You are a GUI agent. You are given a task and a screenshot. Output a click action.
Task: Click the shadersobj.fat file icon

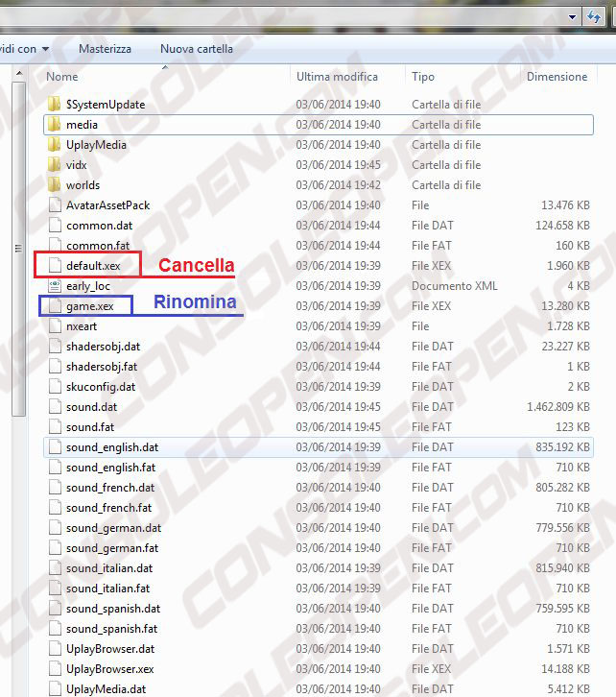(x=55, y=367)
